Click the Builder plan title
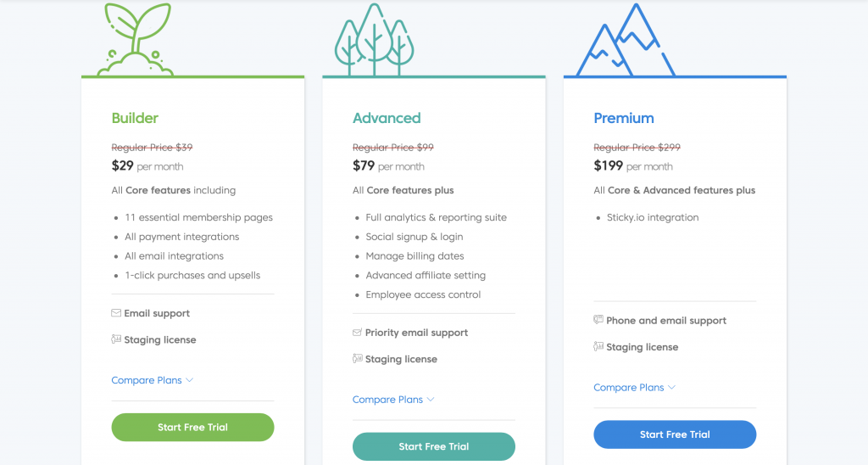The height and width of the screenshot is (465, 868). pyautogui.click(x=135, y=118)
